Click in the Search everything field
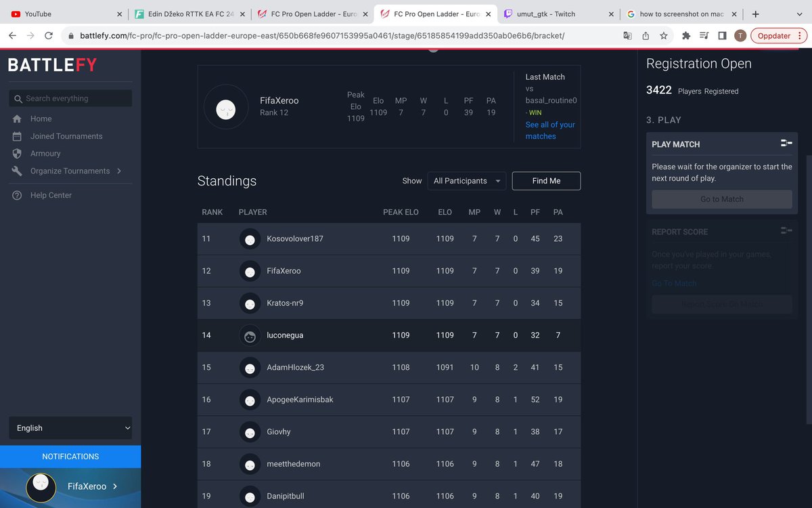The width and height of the screenshot is (812, 508). (70, 98)
